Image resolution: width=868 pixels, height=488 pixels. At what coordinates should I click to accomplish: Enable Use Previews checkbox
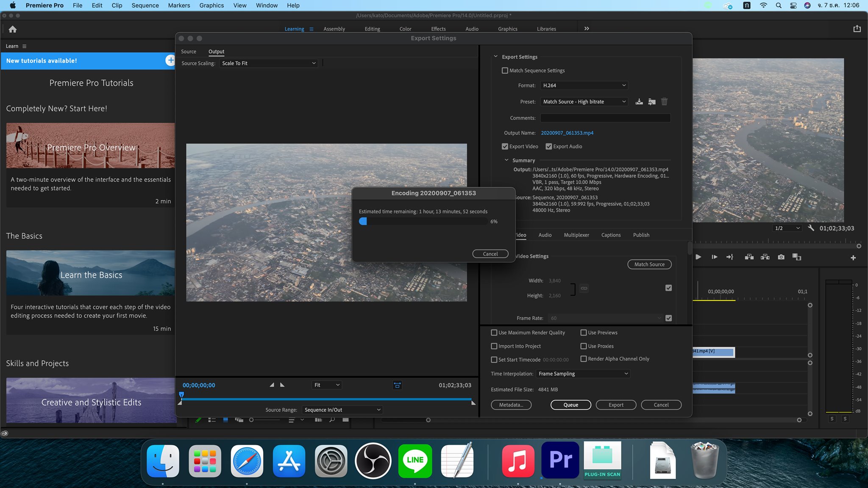584,333
